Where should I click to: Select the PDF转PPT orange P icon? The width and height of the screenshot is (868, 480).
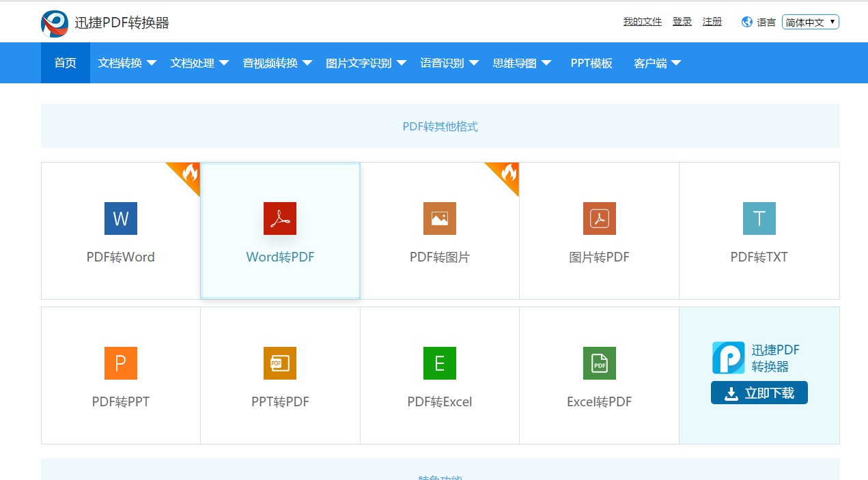coord(121,363)
